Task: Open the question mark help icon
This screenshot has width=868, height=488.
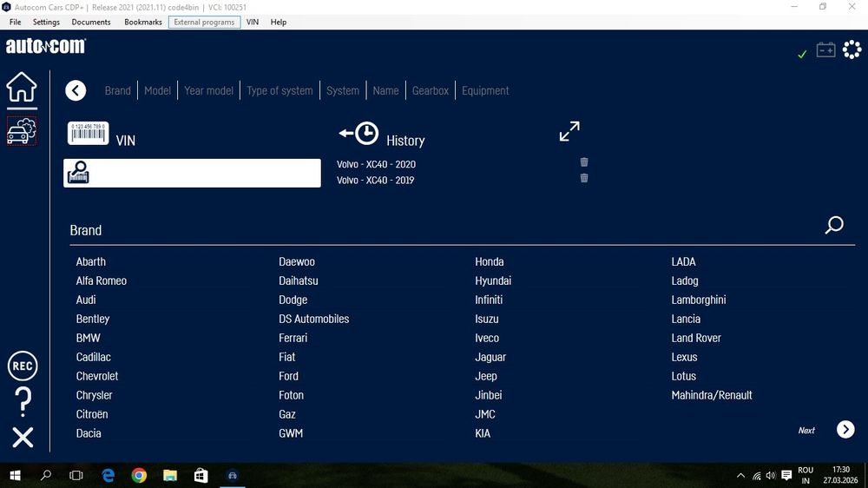Action: (x=23, y=401)
